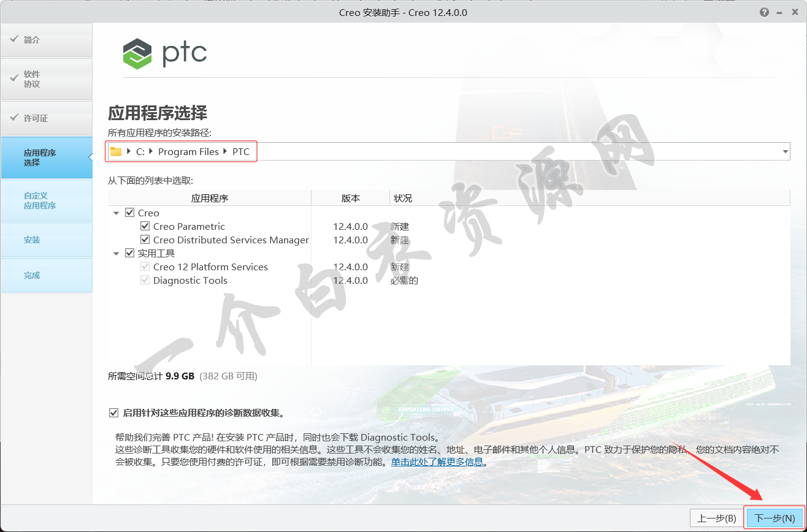Click the Program Files path segment
This screenshot has width=807, height=532.
tap(188, 151)
